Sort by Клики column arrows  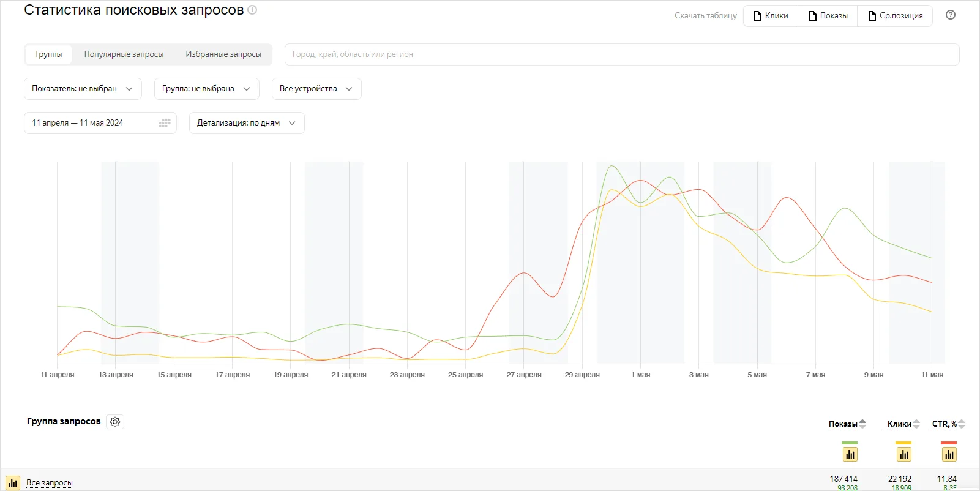[916, 424]
